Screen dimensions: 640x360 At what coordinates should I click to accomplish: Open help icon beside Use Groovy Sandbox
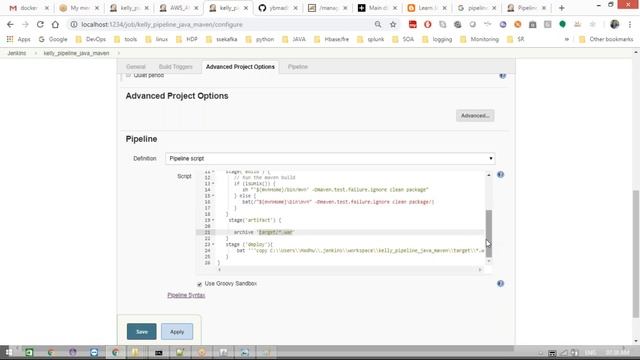click(500, 284)
